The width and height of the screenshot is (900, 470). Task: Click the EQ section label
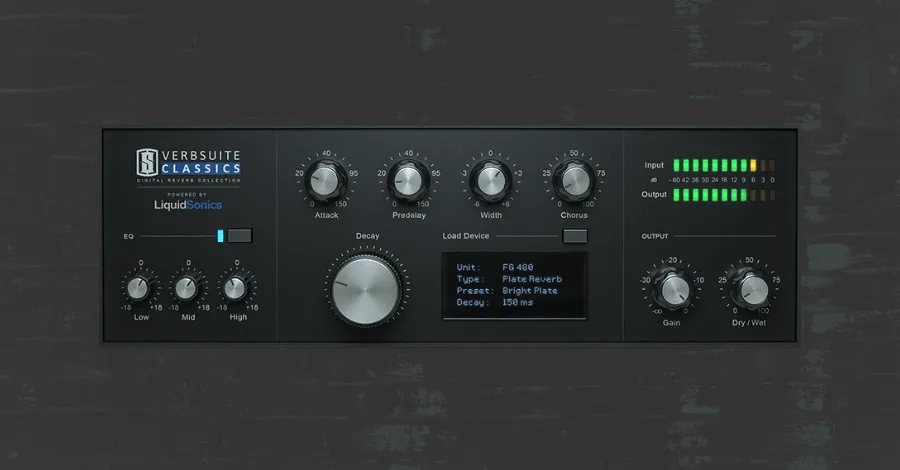(x=129, y=236)
